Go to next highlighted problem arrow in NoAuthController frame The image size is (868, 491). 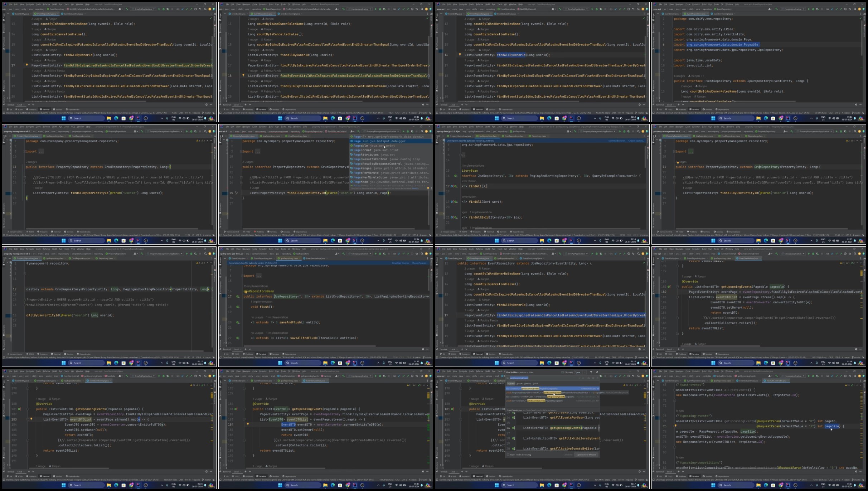(860, 385)
